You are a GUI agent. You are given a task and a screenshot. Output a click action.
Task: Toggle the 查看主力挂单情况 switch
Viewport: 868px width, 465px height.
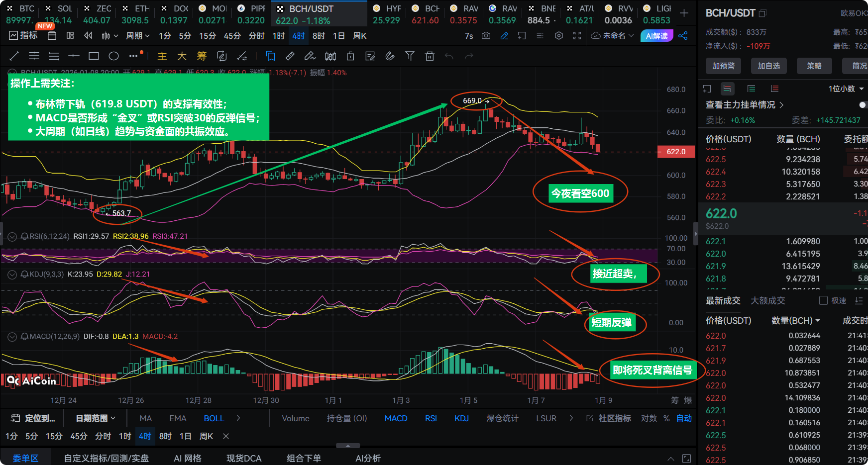[x=863, y=105]
